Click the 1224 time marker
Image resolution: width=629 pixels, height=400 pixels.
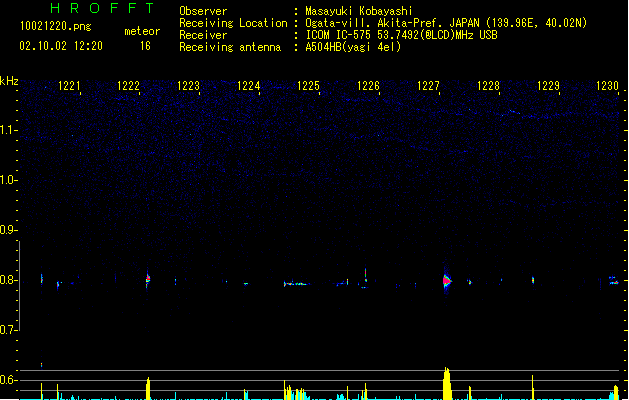pyautogui.click(x=249, y=86)
